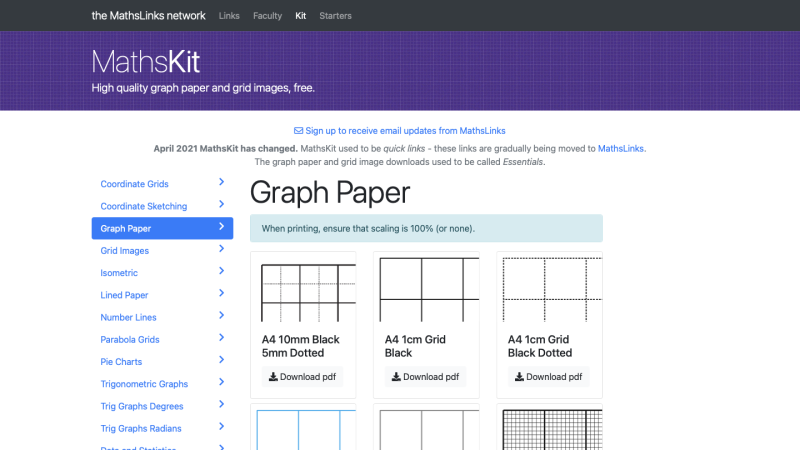800x450 pixels.
Task: Click download icon under A4 1cm Grid Black
Action: (x=396, y=377)
